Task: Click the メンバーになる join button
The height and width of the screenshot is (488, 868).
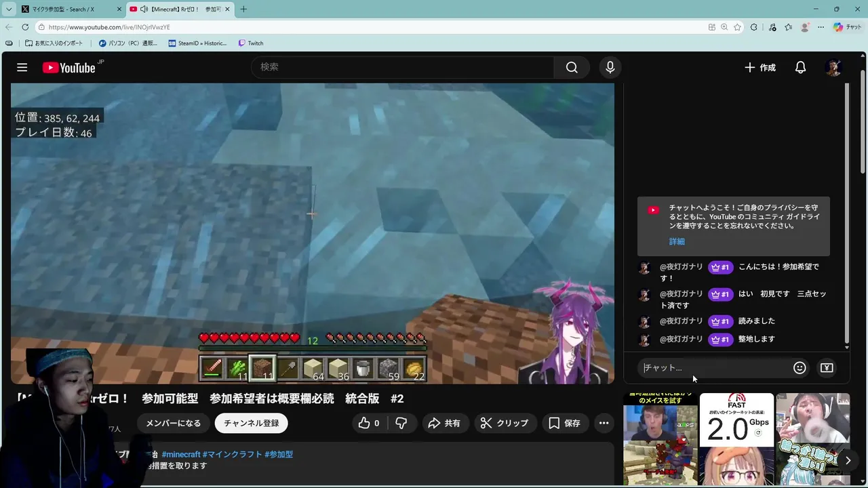Action: [x=174, y=423]
